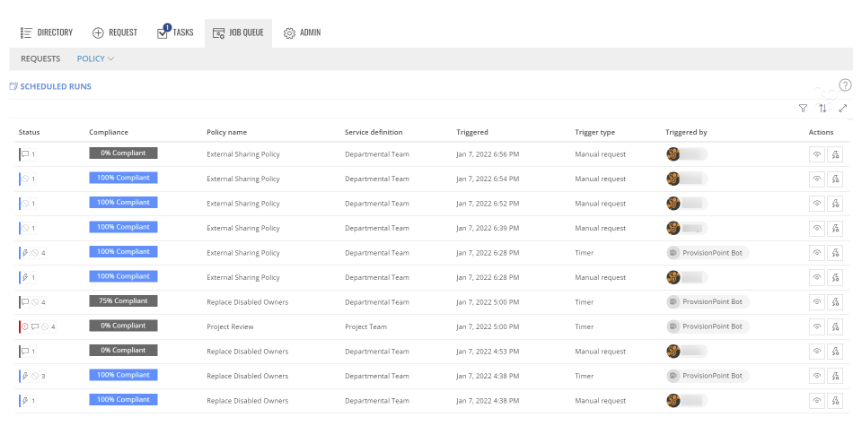
Task: Click eye icon for the 4:53 PM run
Action: tap(817, 351)
